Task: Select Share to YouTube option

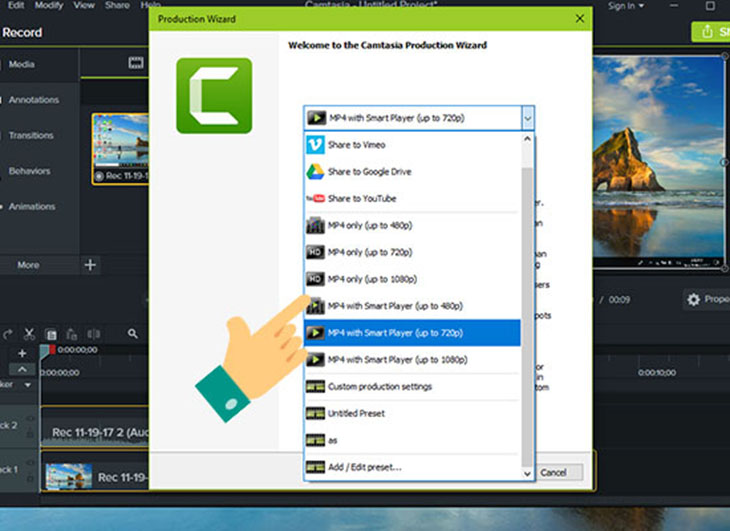Action: 412,199
